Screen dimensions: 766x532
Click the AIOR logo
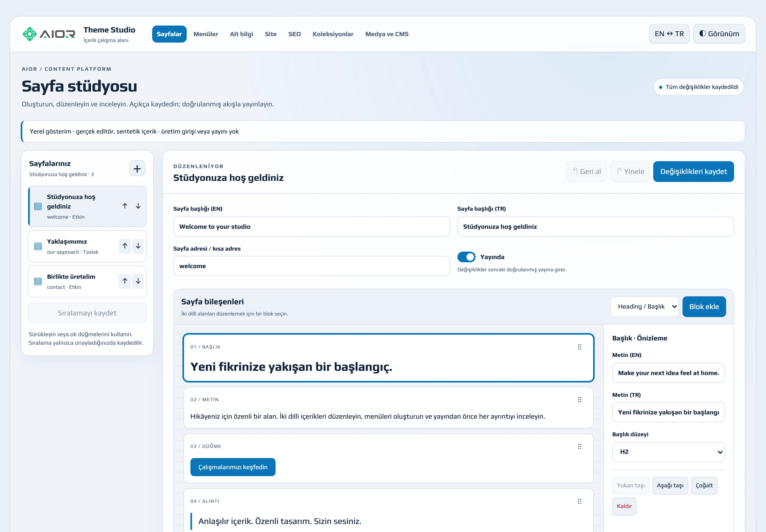(x=49, y=34)
